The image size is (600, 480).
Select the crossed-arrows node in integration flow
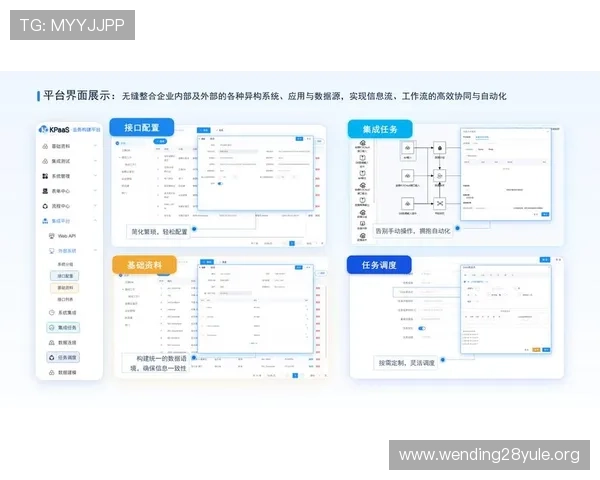(440, 203)
